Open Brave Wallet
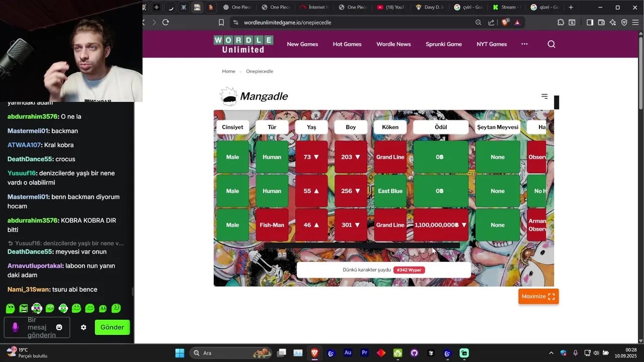The width and height of the screenshot is (644, 362). (x=601, y=22)
